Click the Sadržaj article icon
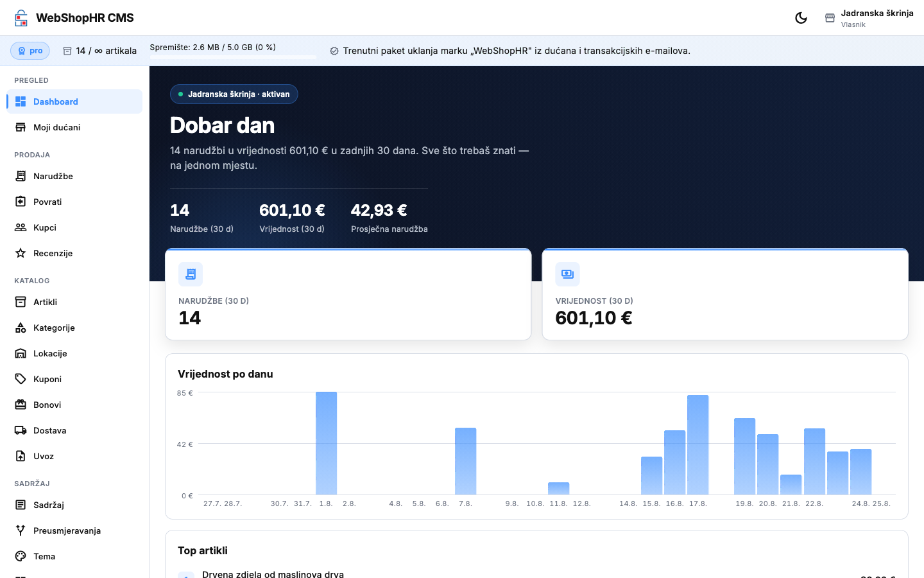The image size is (924, 578). pos(21,505)
